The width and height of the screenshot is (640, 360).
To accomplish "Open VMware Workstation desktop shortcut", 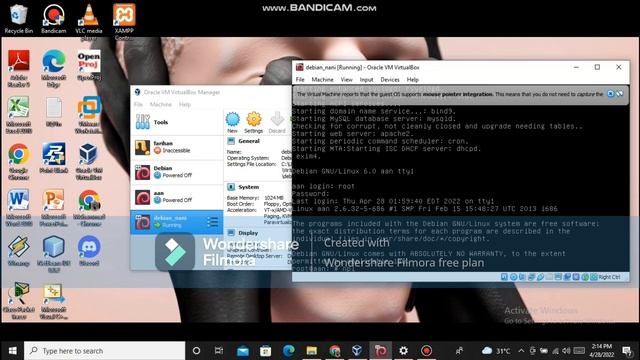I will tap(89, 115).
